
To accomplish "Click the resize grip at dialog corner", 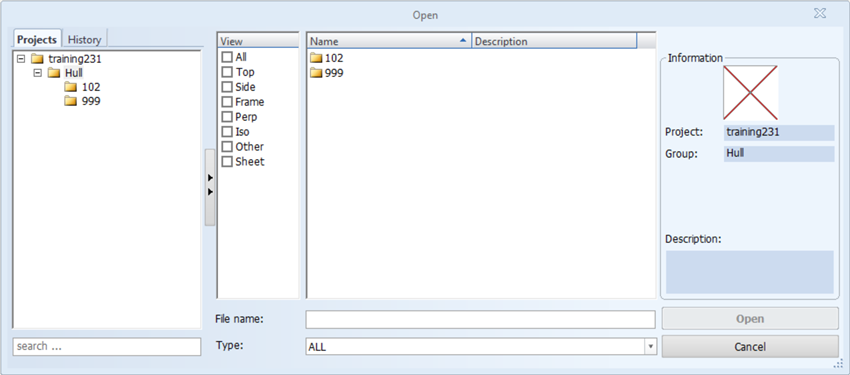I will click(838, 364).
